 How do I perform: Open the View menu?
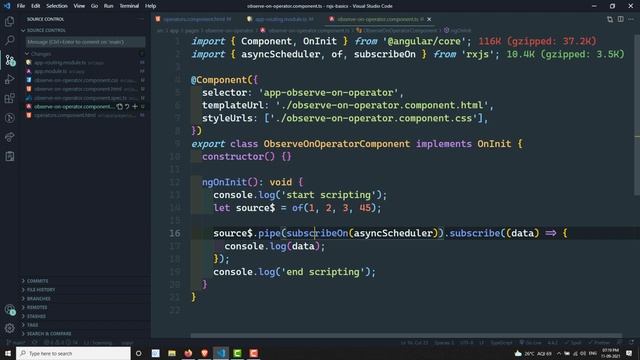point(79,6)
